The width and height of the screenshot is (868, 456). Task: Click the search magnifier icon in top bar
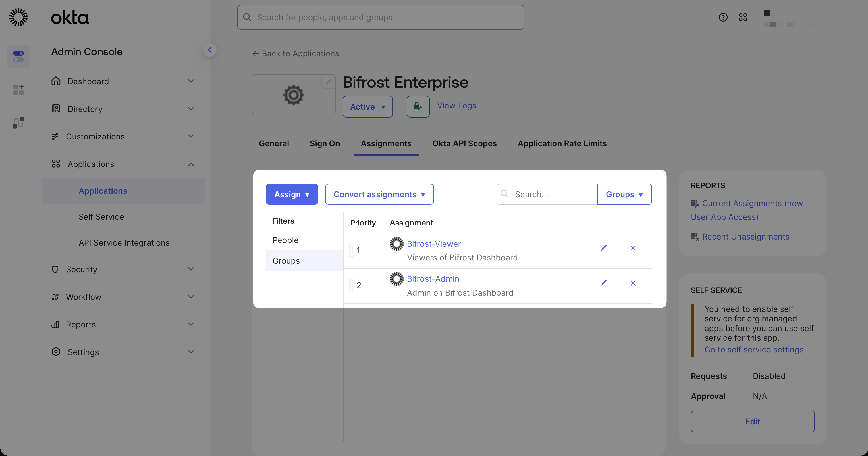(247, 17)
